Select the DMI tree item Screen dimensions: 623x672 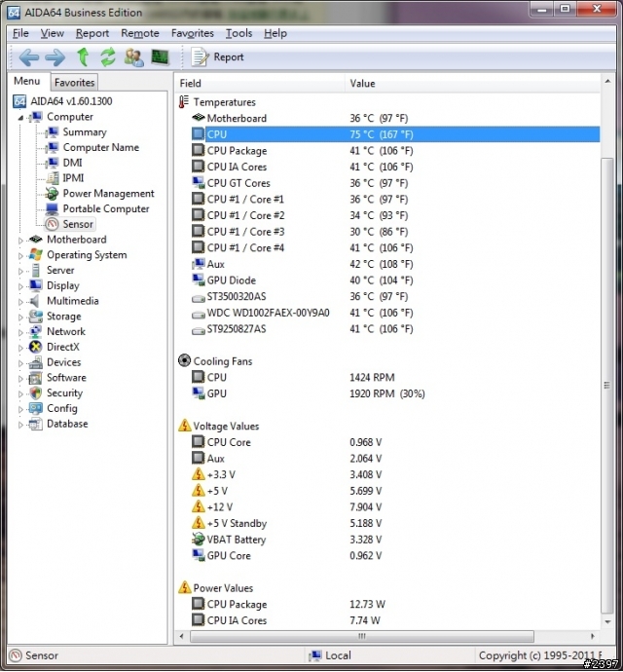72,163
